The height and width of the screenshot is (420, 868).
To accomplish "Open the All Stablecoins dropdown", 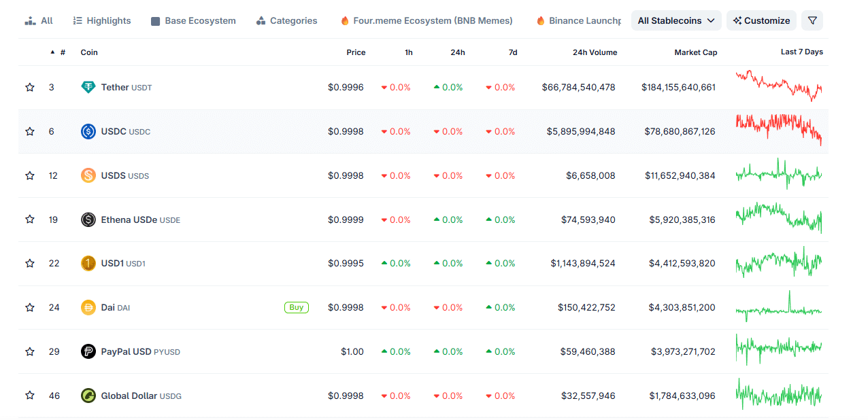I will [675, 20].
